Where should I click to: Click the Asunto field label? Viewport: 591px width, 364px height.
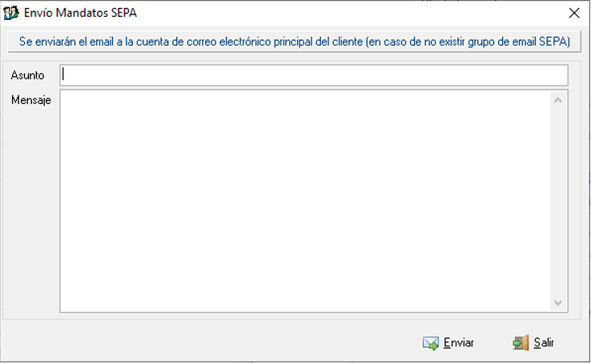[27, 75]
